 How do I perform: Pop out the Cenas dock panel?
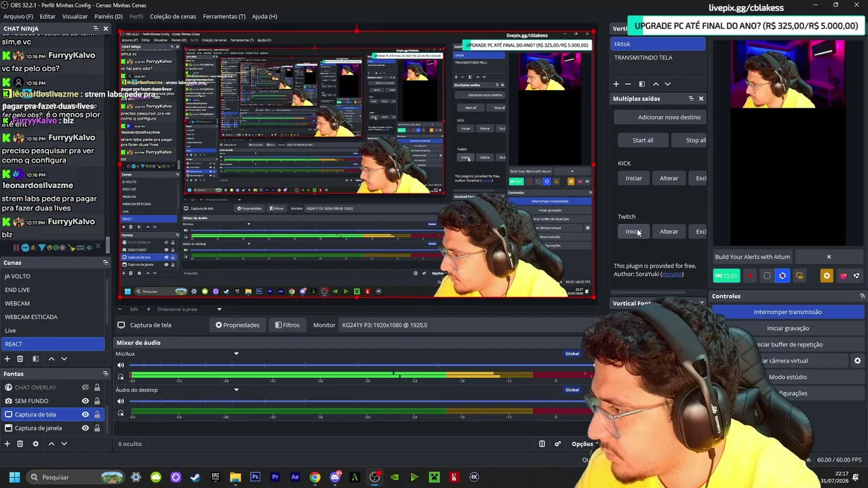105,262
